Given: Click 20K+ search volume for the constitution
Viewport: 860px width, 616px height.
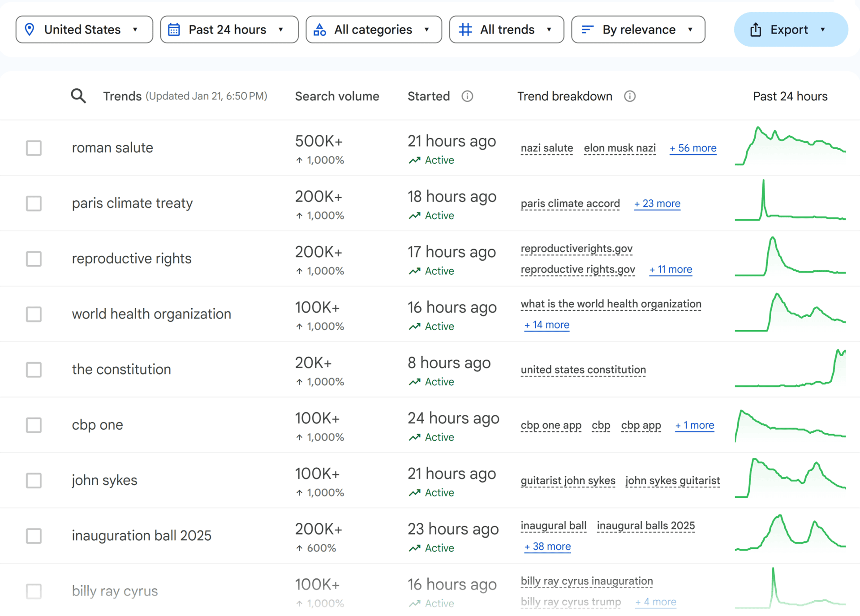Looking at the screenshot, I should (x=313, y=363).
